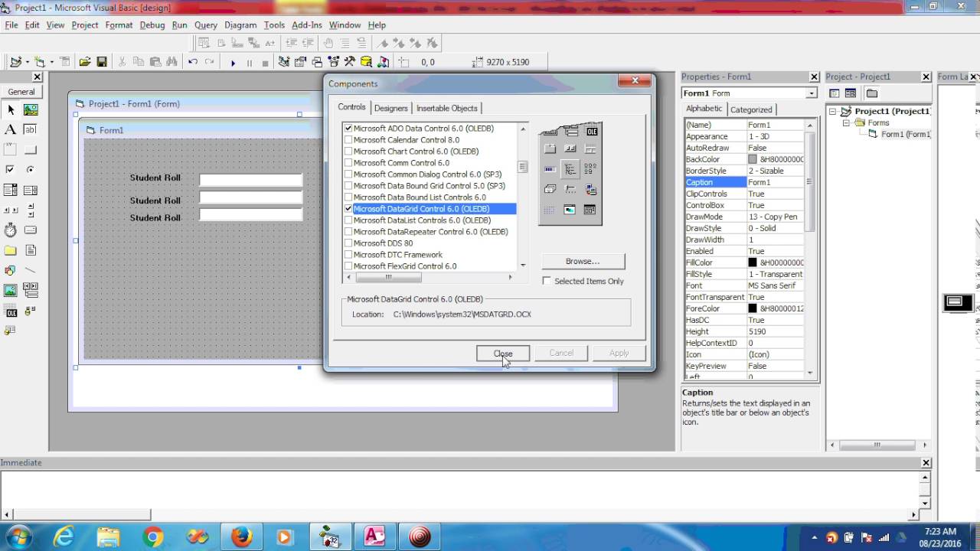Open the Properties Window toolbar icon

pos(300,62)
